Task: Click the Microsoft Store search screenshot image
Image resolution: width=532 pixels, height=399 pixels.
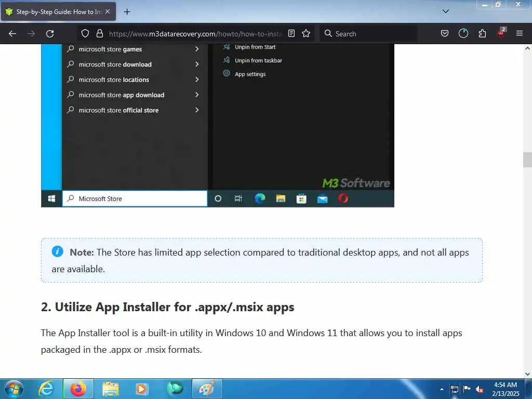Action: pyautogui.click(x=218, y=125)
